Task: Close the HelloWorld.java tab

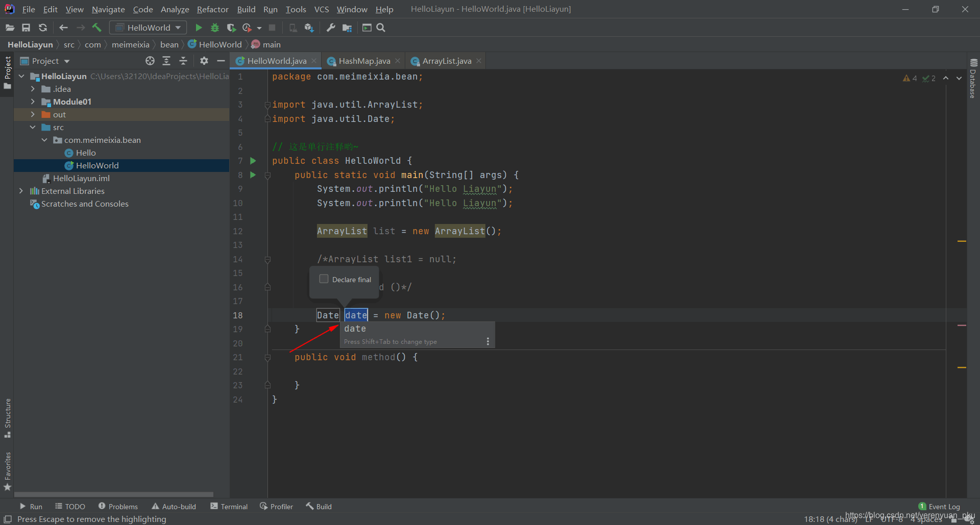Action: (314, 61)
